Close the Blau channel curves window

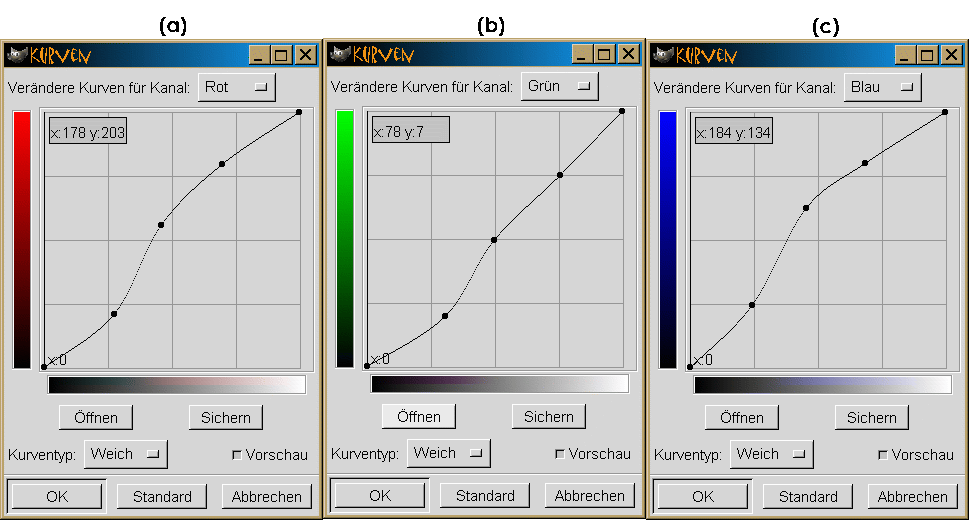pos(950,55)
